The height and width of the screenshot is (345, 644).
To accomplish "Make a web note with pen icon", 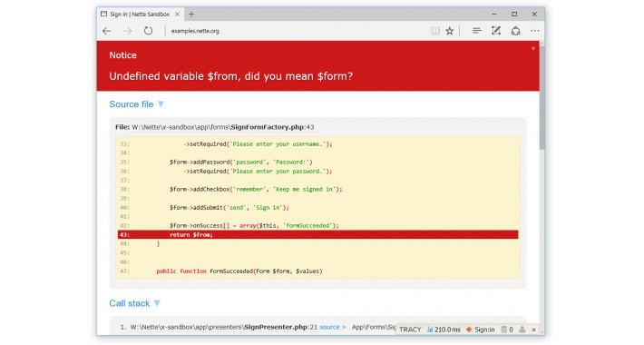I will 496,31.
